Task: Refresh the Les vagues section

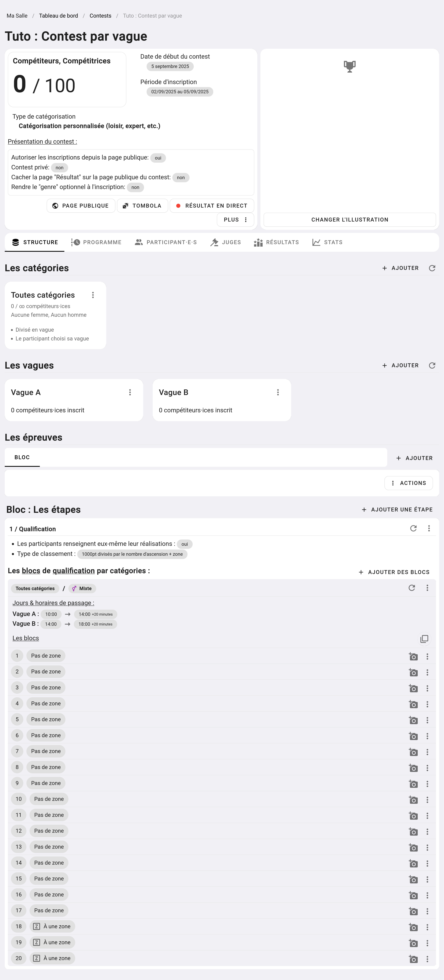Action: [432, 366]
